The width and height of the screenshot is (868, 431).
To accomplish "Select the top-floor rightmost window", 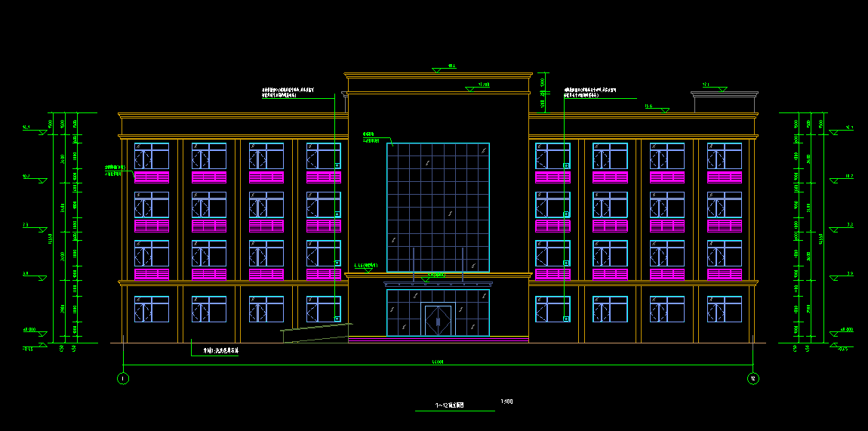I will (x=725, y=156).
